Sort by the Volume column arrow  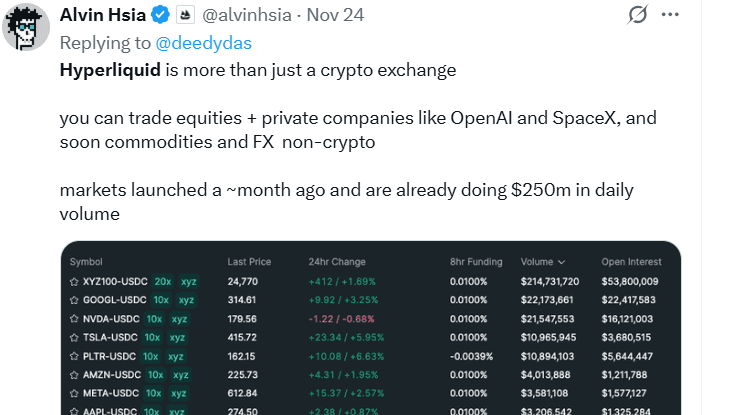[561, 262]
